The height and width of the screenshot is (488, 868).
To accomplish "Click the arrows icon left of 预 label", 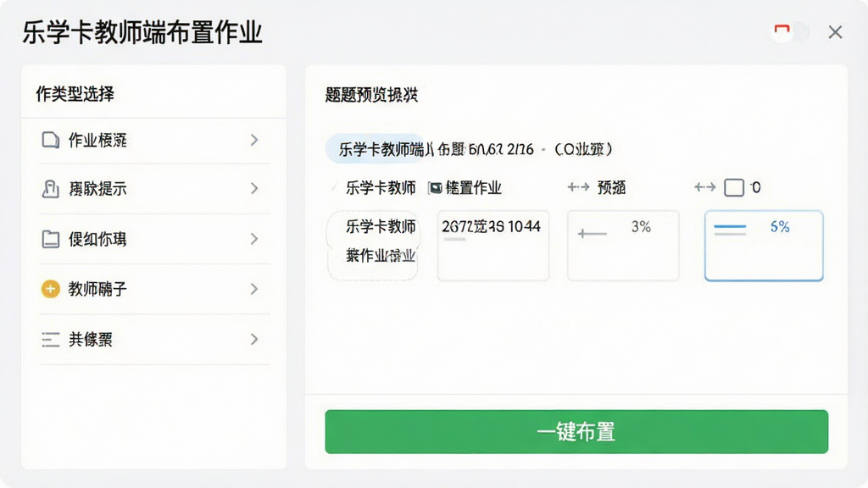I will (x=578, y=187).
